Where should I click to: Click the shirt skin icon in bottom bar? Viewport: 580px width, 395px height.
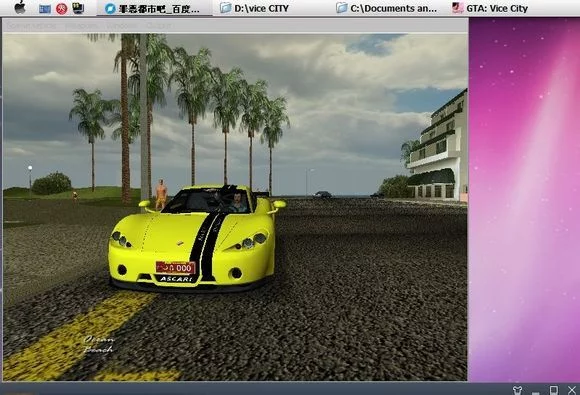pyautogui.click(x=518, y=390)
